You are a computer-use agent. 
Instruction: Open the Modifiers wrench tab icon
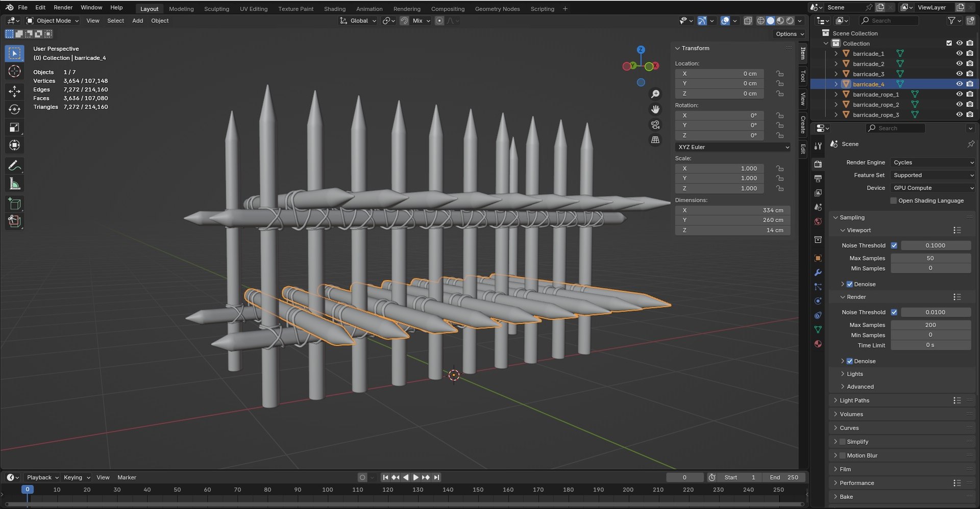click(x=818, y=272)
